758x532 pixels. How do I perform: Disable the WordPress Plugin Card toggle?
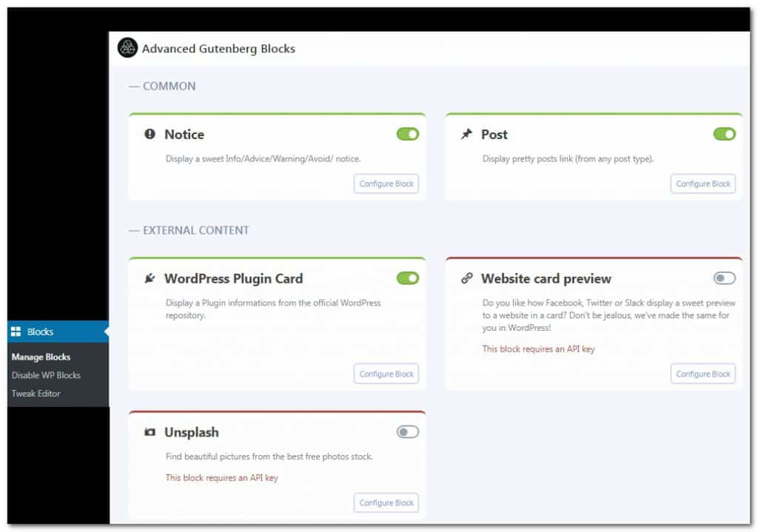(408, 278)
